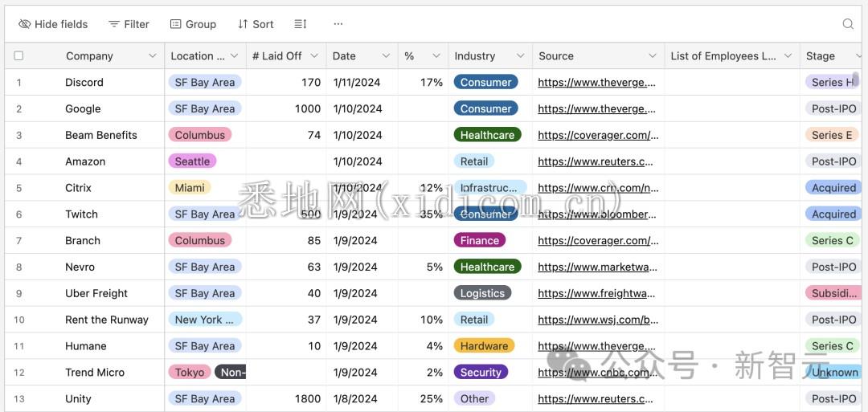Expand the # Laid Off column dropdown
The height and width of the screenshot is (412, 868).
(314, 56)
